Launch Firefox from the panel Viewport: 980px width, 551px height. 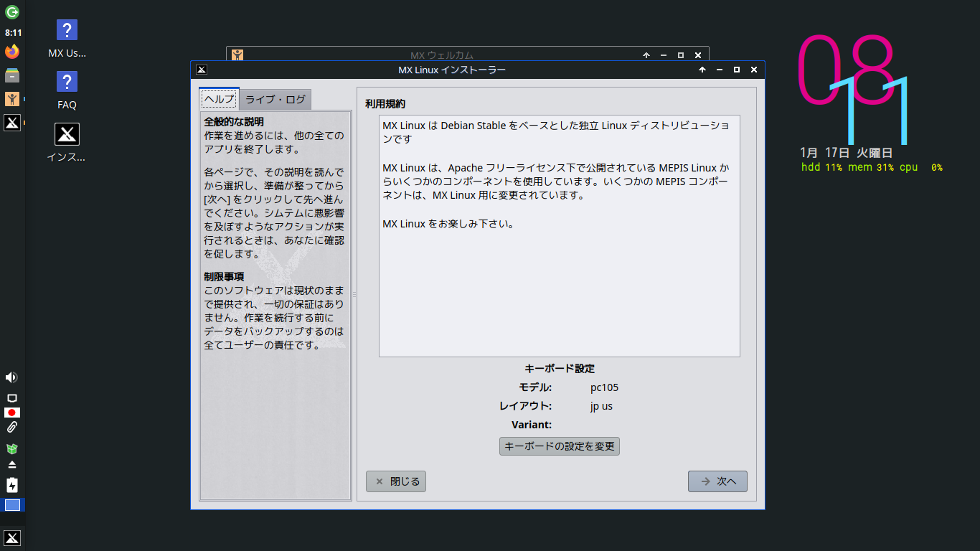tap(12, 52)
